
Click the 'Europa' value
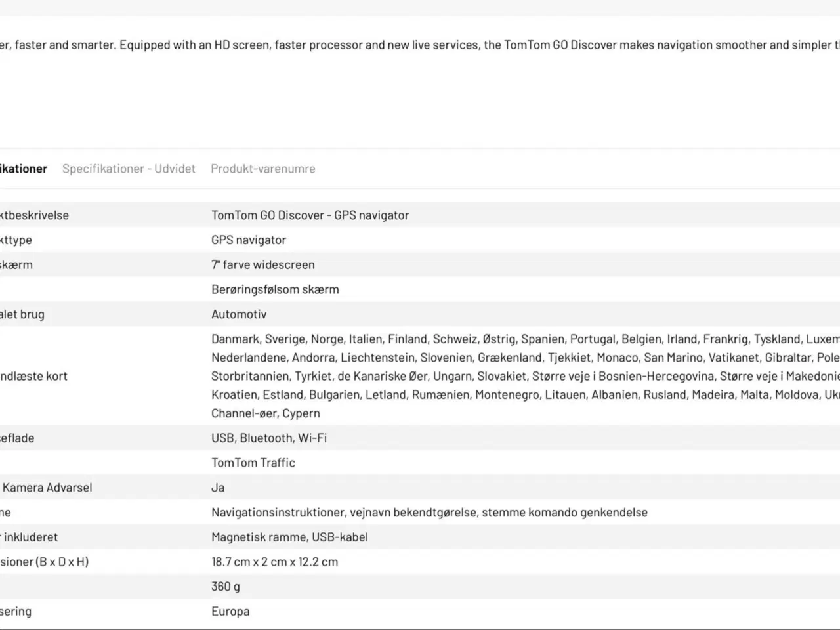(x=230, y=612)
